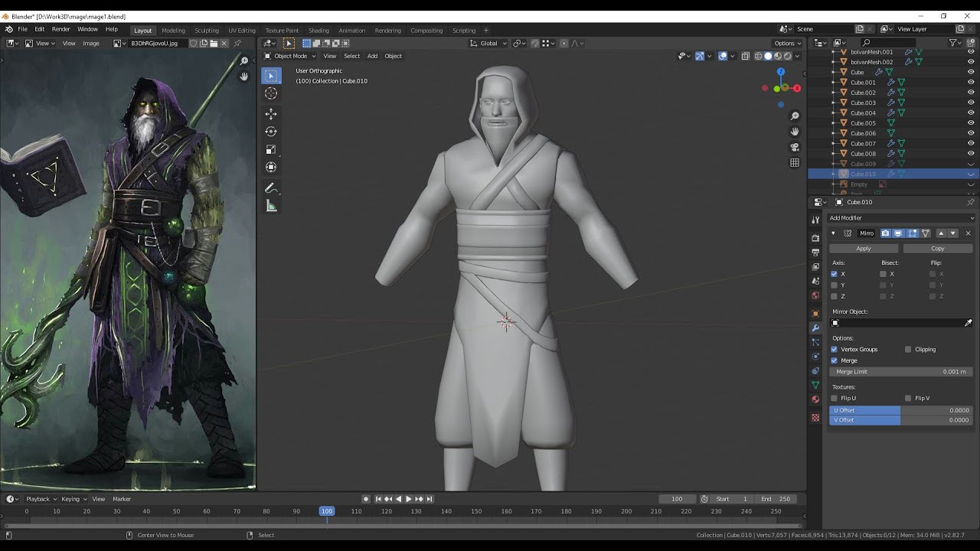The width and height of the screenshot is (980, 551).
Task: Toggle the Merge checkbox
Action: [x=835, y=360]
